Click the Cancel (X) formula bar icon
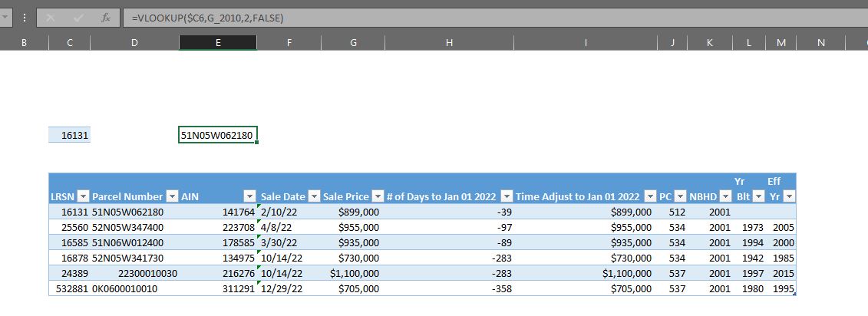 (x=51, y=18)
